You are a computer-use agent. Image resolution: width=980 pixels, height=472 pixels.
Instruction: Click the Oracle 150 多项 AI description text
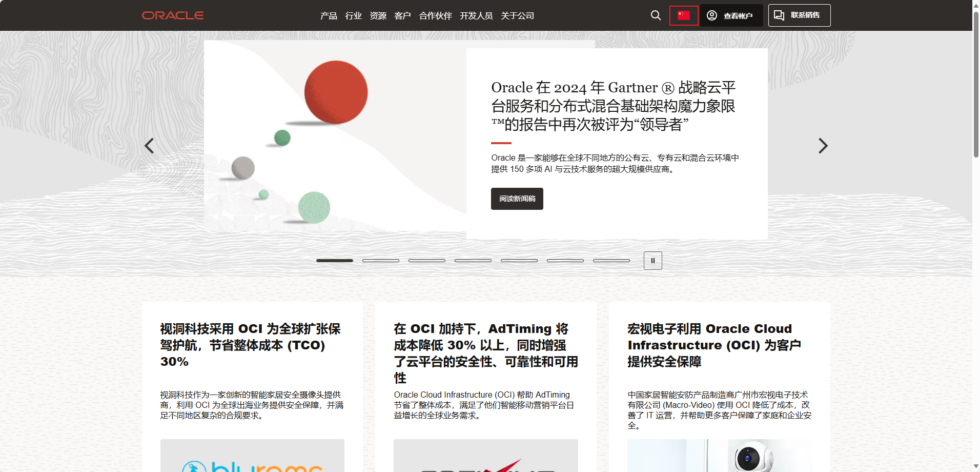pos(615,163)
